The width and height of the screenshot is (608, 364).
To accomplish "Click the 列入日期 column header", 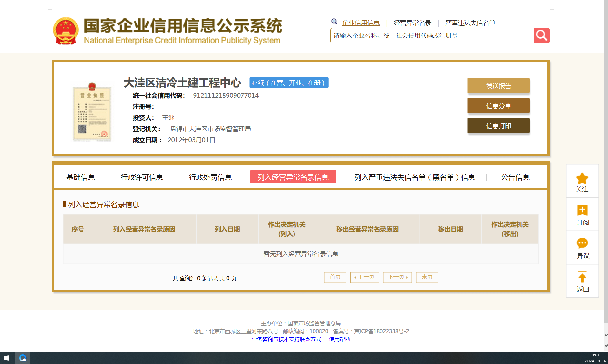I will point(227,229).
